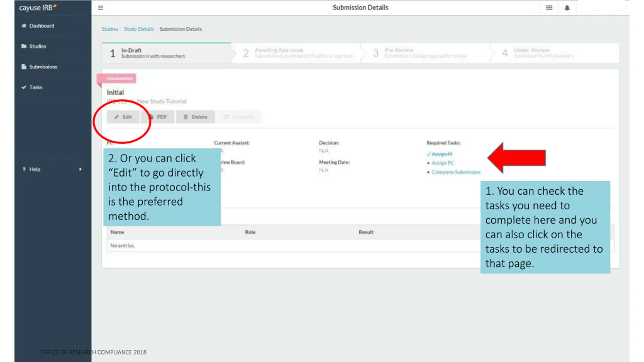This screenshot has width=644, height=362.
Task: Click the Edit button
Action: pyautogui.click(x=123, y=117)
